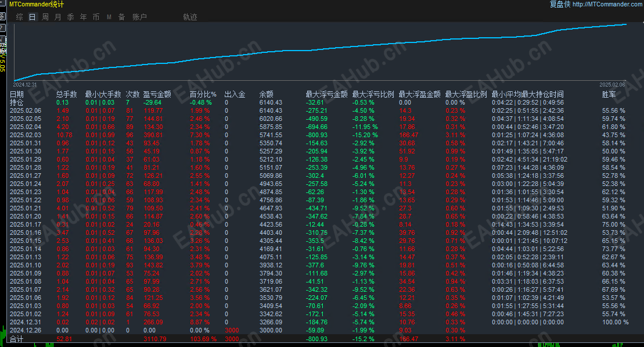Viewport: 644px width, 347px height.
Task: Click the -29.64 open position profit
Action: pos(152,102)
